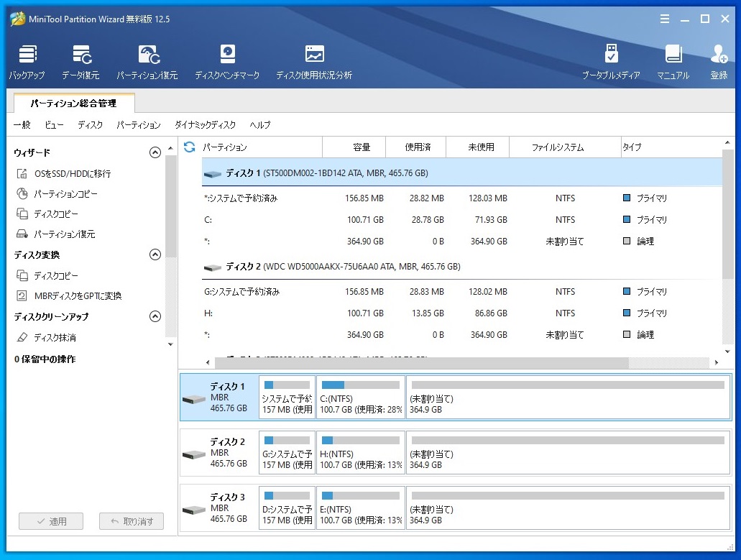741x560 pixels.
Task: Open the マニュアル manual icon
Action: pos(673,54)
